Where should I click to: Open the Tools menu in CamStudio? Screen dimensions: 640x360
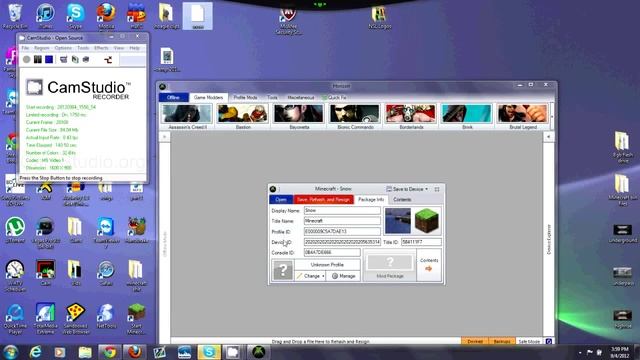pyautogui.click(x=83, y=48)
